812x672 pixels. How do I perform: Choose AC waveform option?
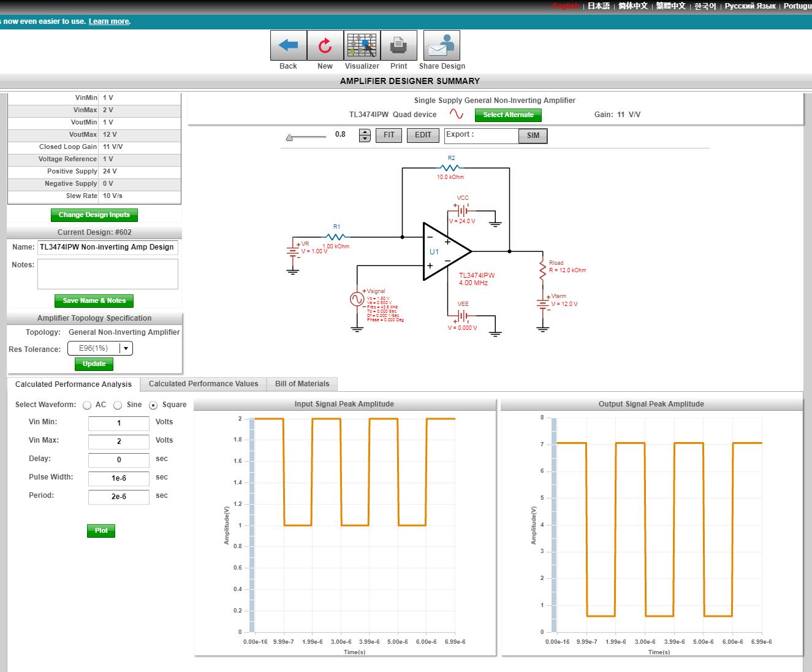pyautogui.click(x=87, y=405)
